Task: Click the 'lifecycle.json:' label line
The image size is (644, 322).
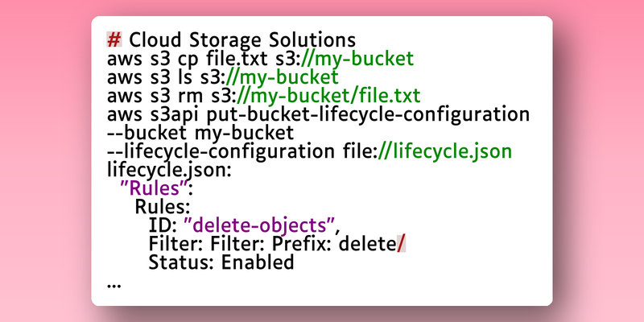Action: (x=169, y=171)
